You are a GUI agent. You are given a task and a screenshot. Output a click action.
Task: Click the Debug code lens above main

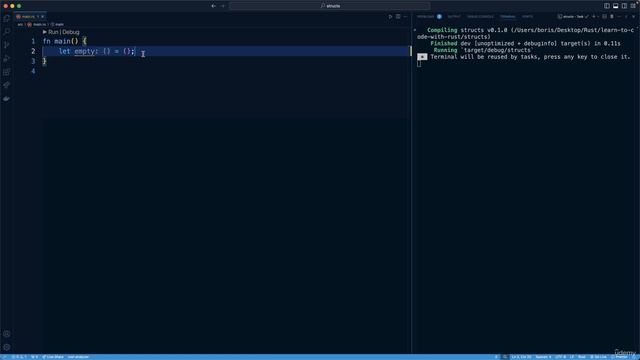click(x=71, y=32)
